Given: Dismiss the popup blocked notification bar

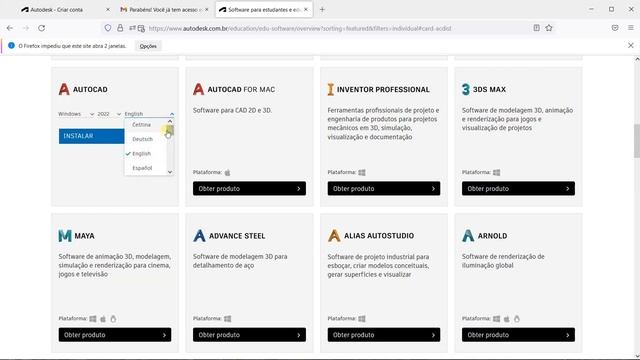Looking at the screenshot, I should pyautogui.click(x=631, y=46).
